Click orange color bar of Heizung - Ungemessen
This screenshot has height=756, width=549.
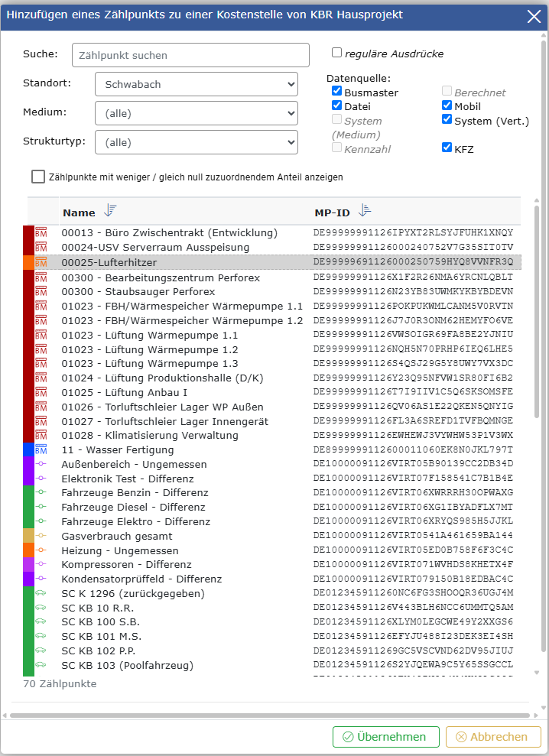[28, 550]
